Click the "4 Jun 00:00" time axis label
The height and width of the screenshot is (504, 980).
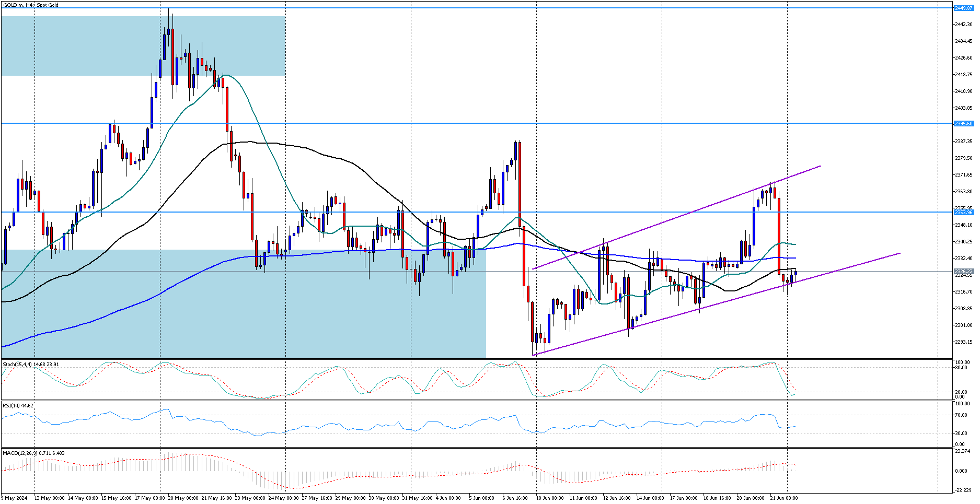tap(448, 498)
